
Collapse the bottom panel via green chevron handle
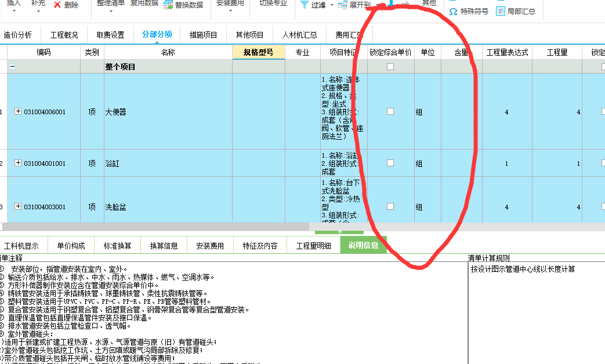[339, 232]
